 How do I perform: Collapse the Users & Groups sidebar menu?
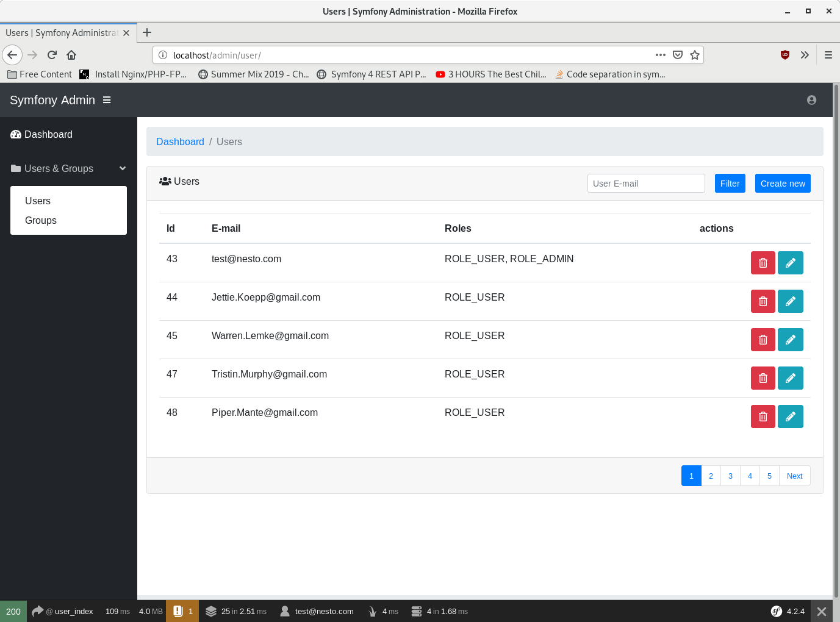coord(68,168)
